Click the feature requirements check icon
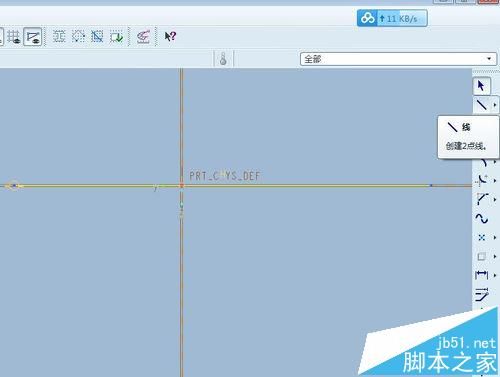500x377 pixels. coord(117,36)
